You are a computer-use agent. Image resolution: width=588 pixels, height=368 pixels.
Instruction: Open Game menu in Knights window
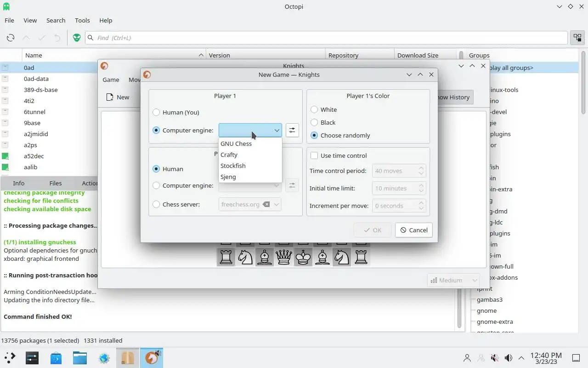[x=111, y=80]
